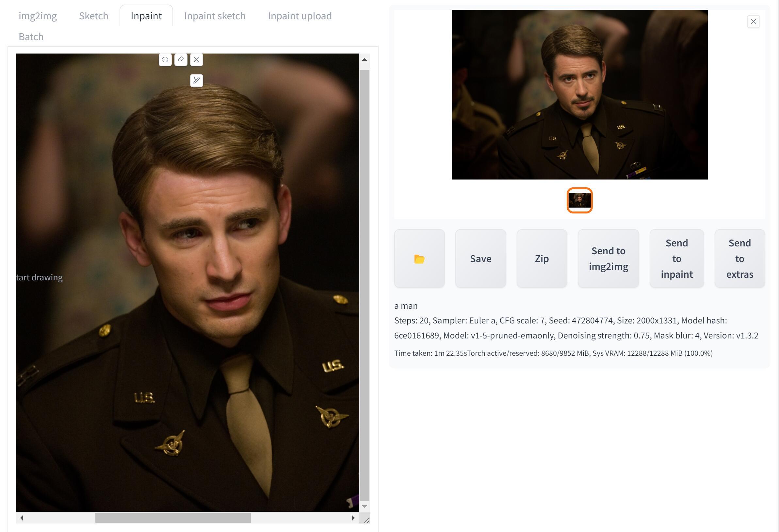
Task: Open the Inpaint upload tab
Action: 300,16
